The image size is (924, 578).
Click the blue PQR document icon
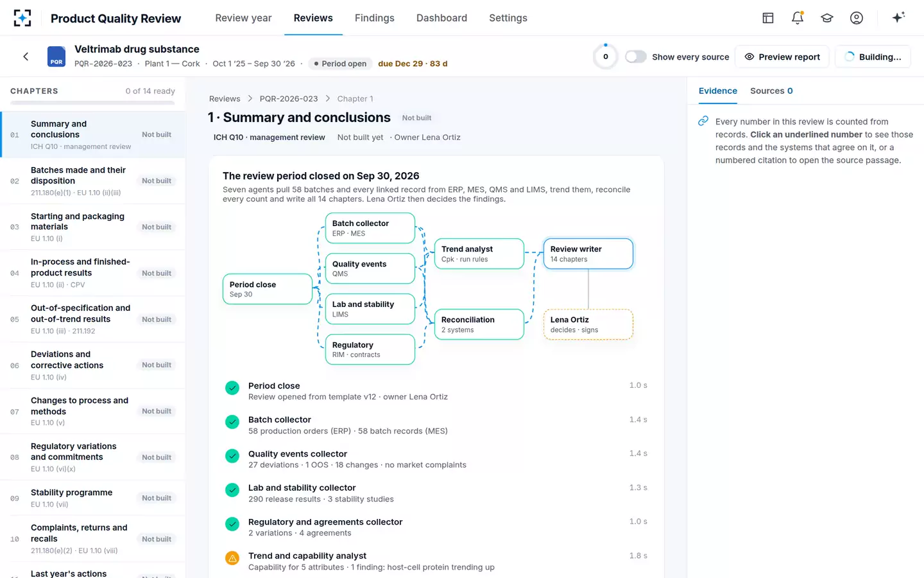coord(56,57)
